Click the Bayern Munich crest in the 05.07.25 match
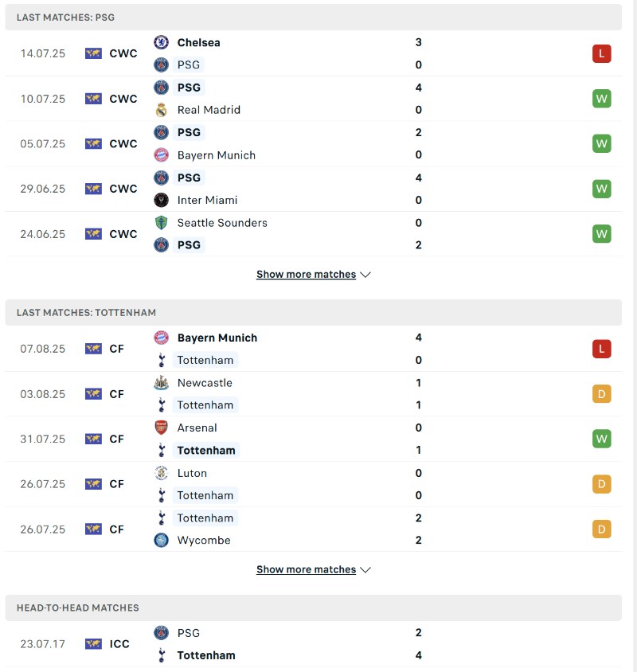 coord(162,155)
